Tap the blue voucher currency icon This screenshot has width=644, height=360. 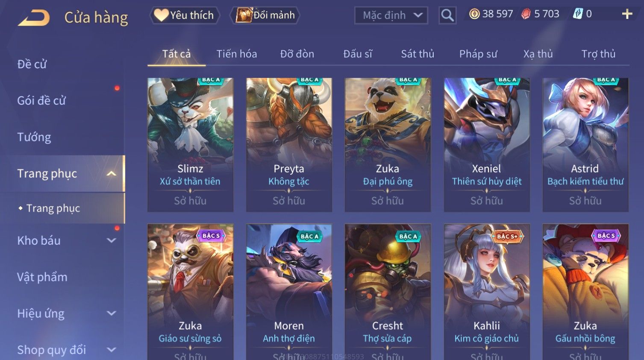click(x=578, y=14)
